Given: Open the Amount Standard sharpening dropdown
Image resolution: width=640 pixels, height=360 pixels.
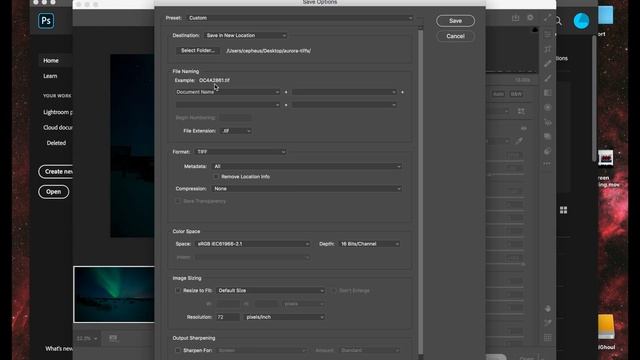Looking at the screenshot, I should pyautogui.click(x=369, y=351).
